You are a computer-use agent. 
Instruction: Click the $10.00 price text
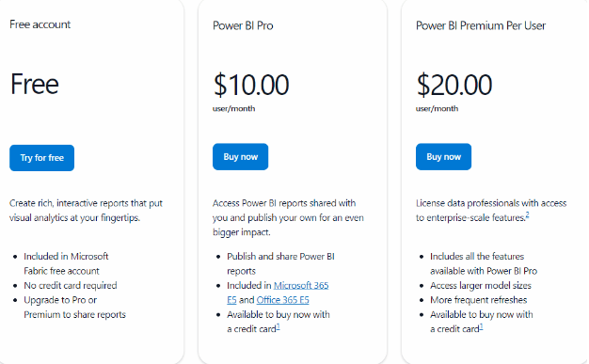(251, 85)
